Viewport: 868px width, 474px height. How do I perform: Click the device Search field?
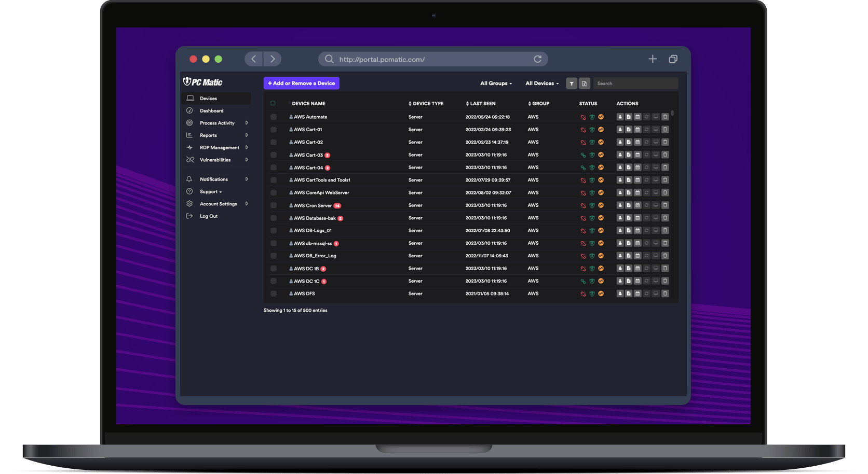635,83
